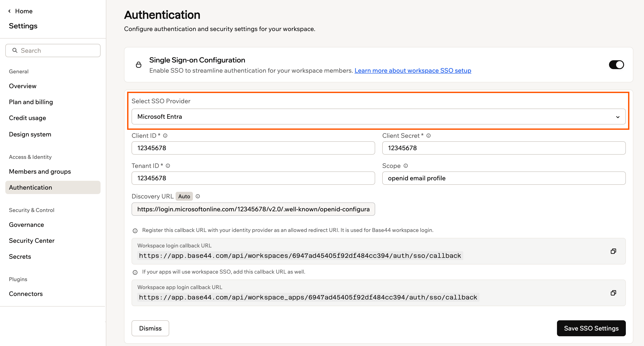The height and width of the screenshot is (346, 644).
Task: Click info icon beside 'If your apps will use'
Action: point(135,272)
